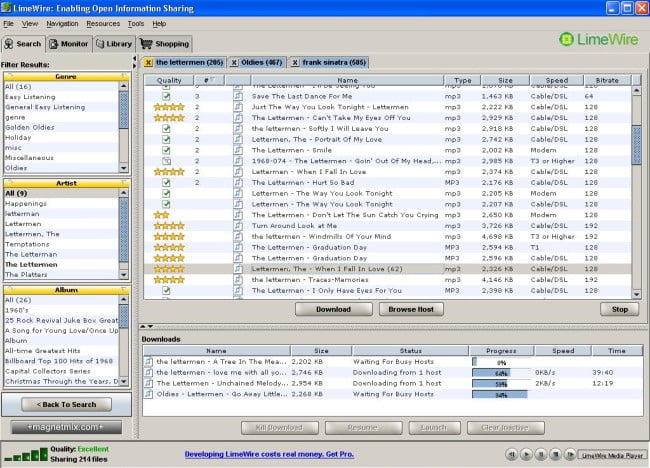Click check mark for 2,207 KB The Way You Look Tonight

tap(166, 204)
